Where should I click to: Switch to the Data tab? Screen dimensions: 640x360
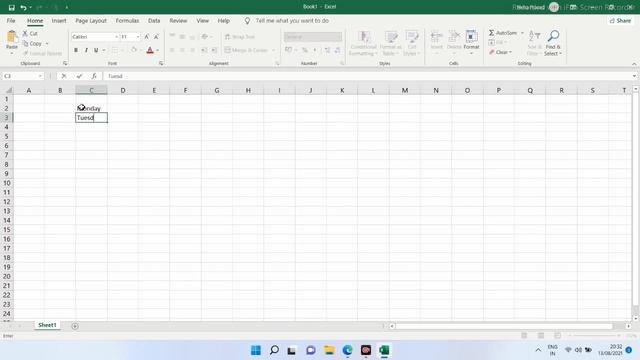[x=154, y=20]
